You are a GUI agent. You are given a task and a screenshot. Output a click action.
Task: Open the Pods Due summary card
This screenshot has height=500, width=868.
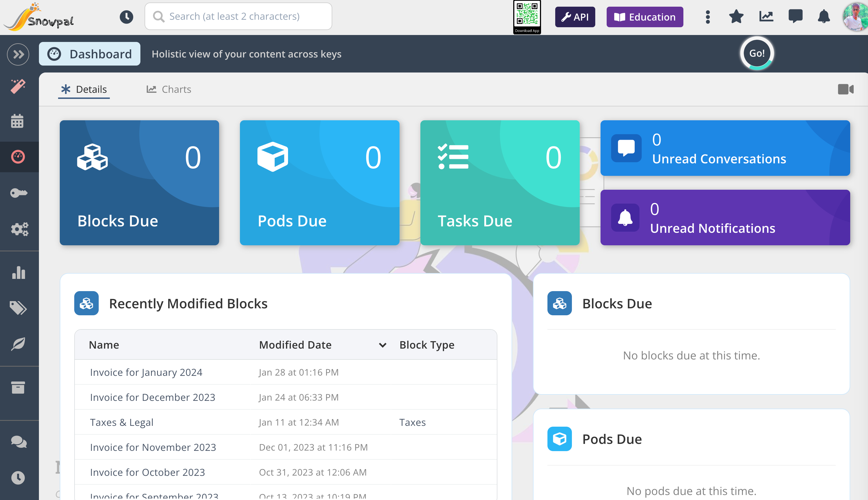point(319,183)
